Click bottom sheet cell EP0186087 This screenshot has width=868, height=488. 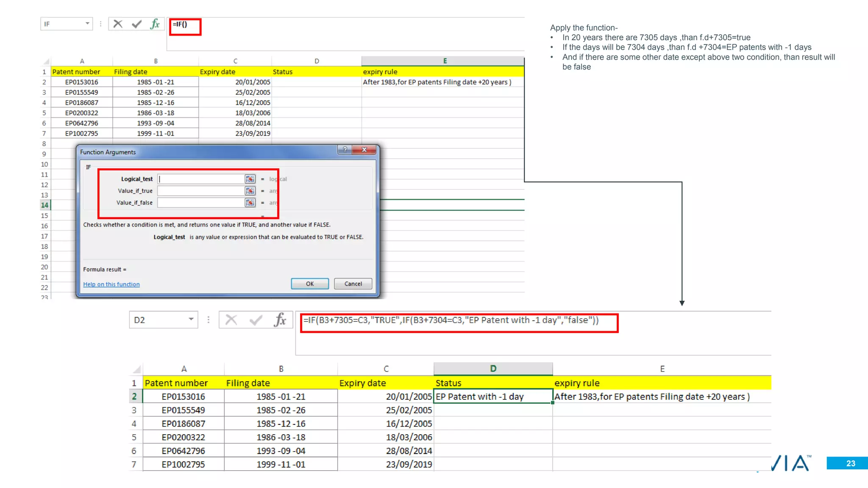coord(184,424)
